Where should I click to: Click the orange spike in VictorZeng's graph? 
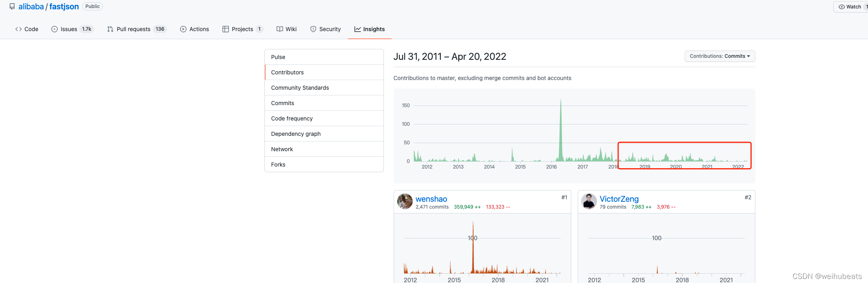657,269
